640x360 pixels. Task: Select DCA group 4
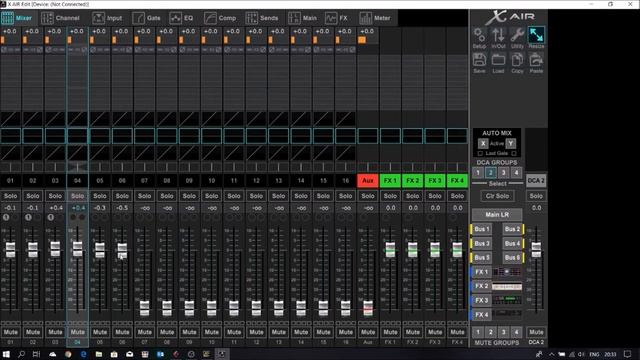(516, 173)
